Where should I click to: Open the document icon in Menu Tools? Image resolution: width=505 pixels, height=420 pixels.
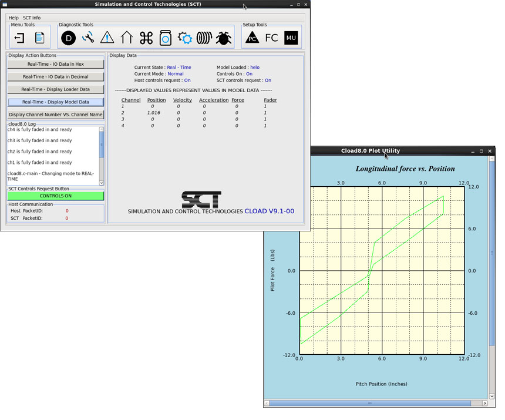point(39,38)
